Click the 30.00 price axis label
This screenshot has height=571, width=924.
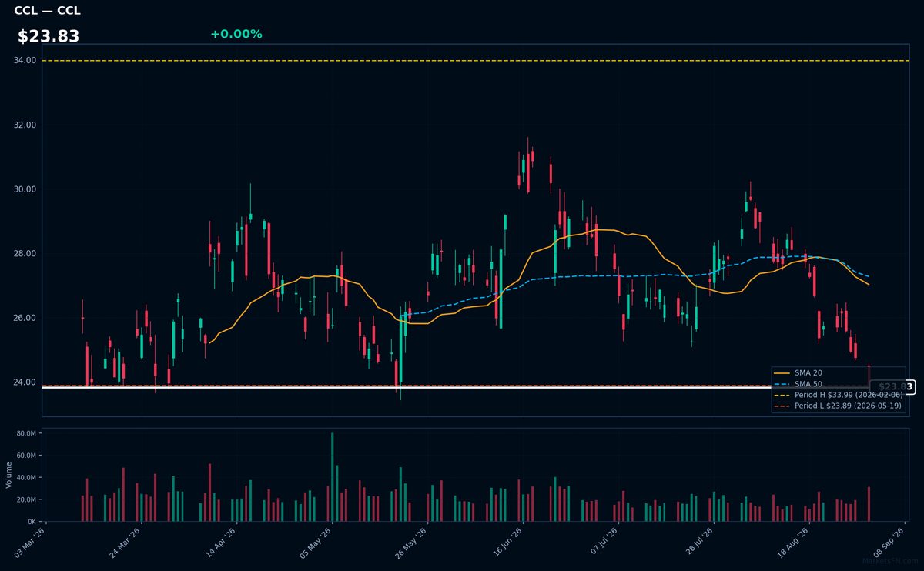click(x=25, y=189)
